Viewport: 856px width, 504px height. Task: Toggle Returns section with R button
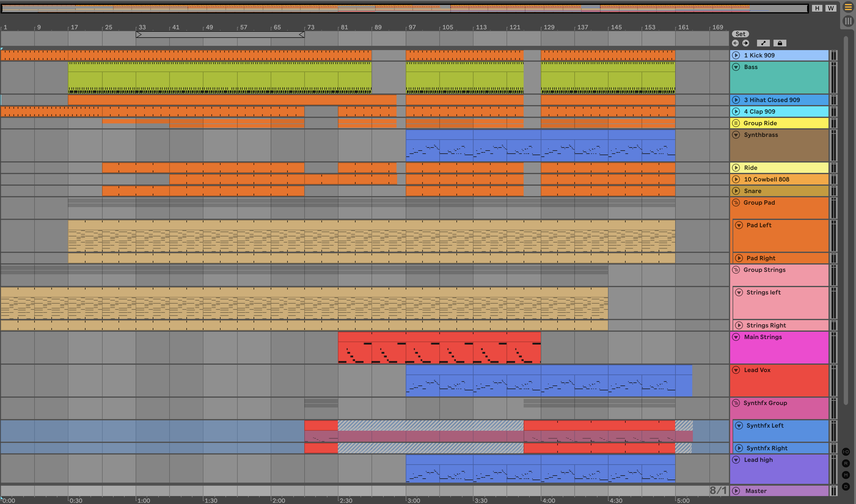(846, 463)
